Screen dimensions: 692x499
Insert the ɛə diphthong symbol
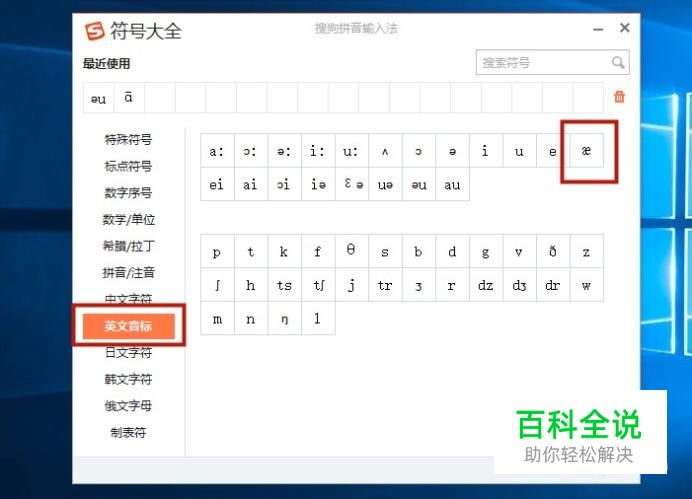click(351, 184)
